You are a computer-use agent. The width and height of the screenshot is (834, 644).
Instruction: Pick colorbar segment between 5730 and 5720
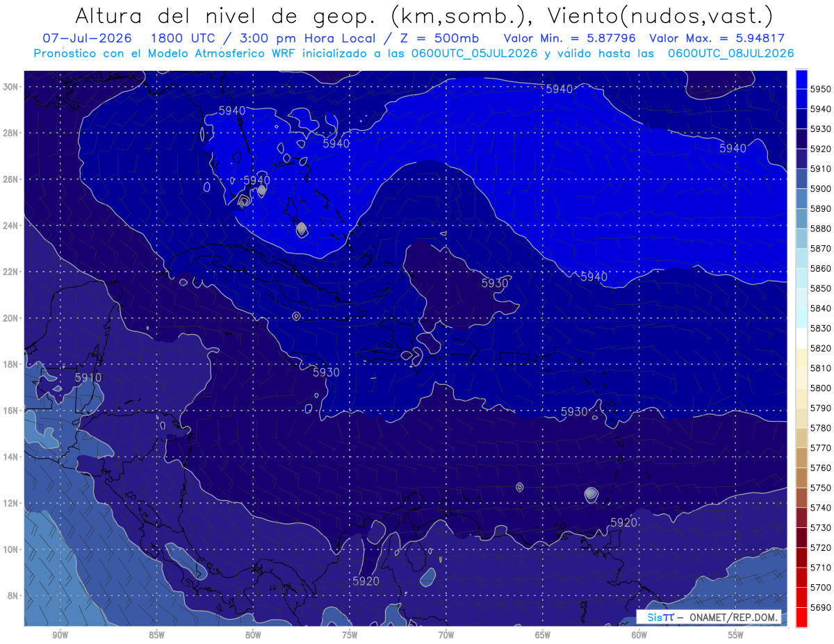tap(801, 537)
